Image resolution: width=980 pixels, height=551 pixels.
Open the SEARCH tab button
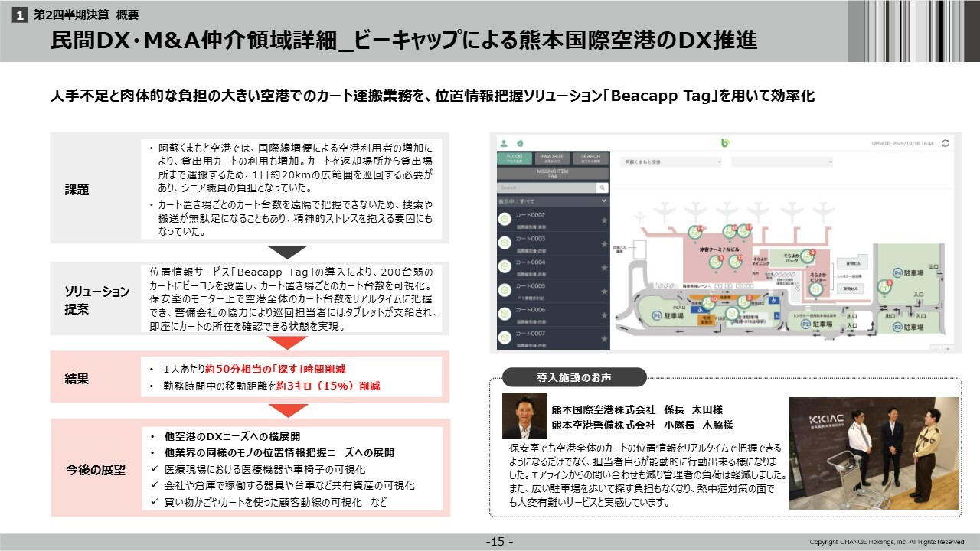(590, 158)
